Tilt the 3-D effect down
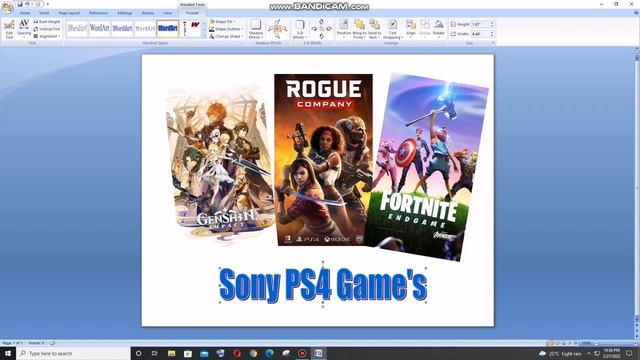This screenshot has width=640, height=360. 321,36
